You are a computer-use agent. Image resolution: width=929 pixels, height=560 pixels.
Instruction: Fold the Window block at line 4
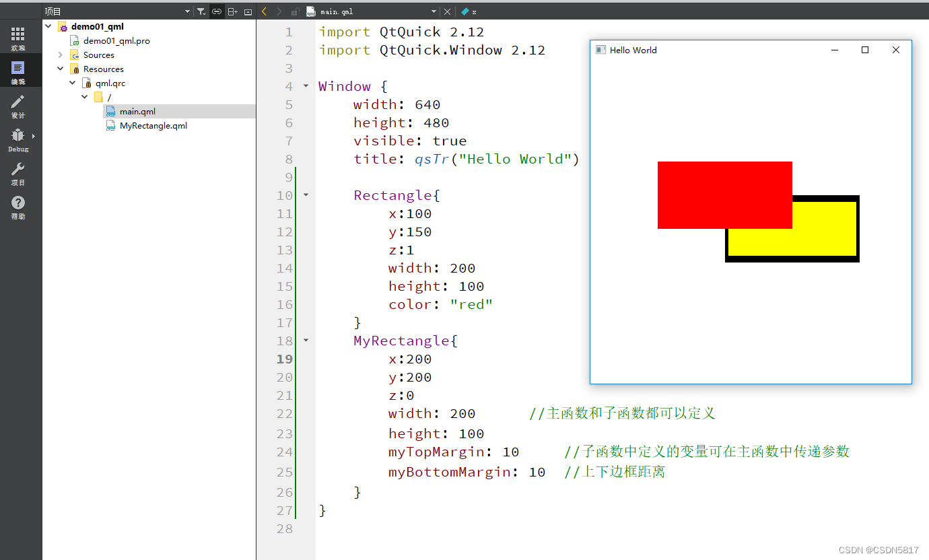[306, 86]
